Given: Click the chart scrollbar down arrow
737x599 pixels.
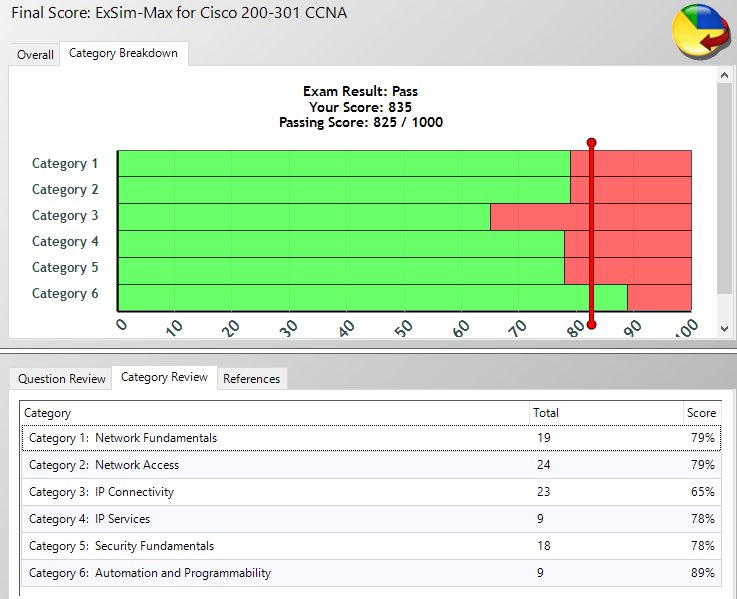Looking at the screenshot, I should 724,329.
